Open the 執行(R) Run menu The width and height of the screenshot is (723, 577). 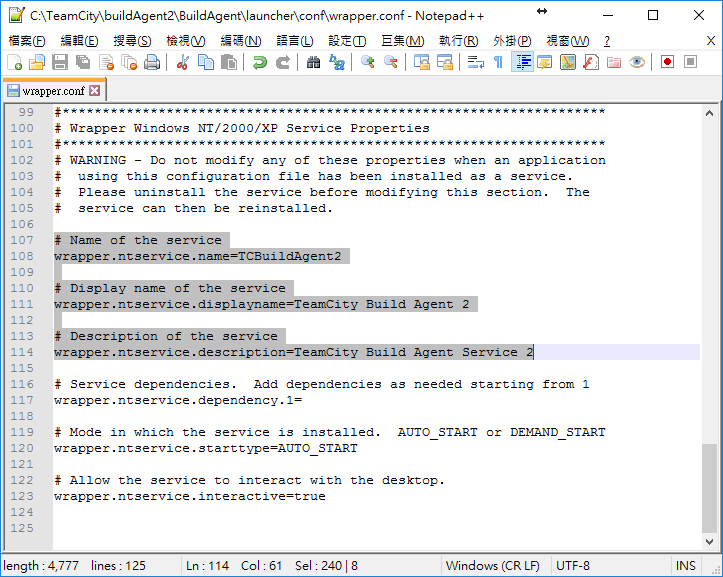click(458, 41)
